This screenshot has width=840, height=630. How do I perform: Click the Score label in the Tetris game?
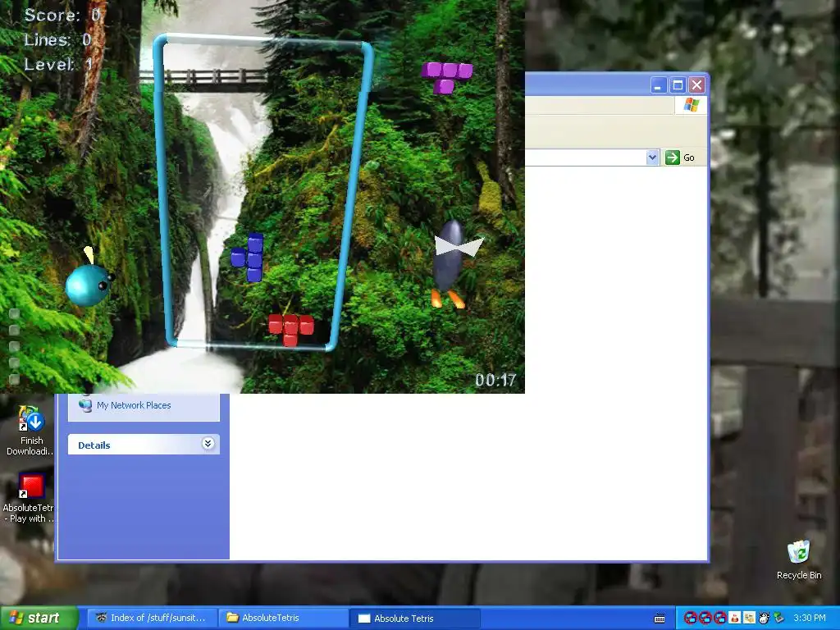point(62,15)
